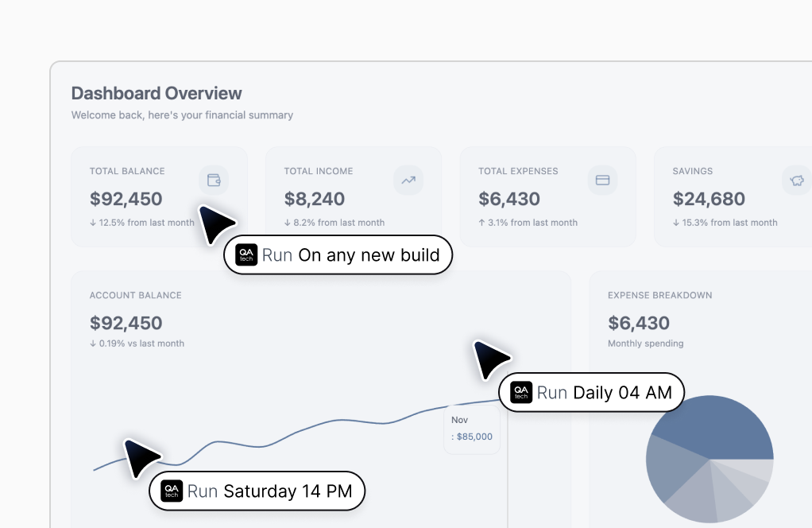Select the QA tech logo in 'Daily 04 AM' badge
Image resolution: width=812 pixels, height=528 pixels.
(521, 392)
